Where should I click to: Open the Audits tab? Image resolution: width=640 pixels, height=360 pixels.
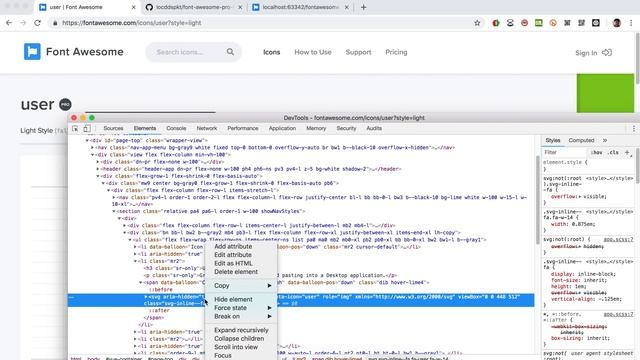[x=374, y=128]
